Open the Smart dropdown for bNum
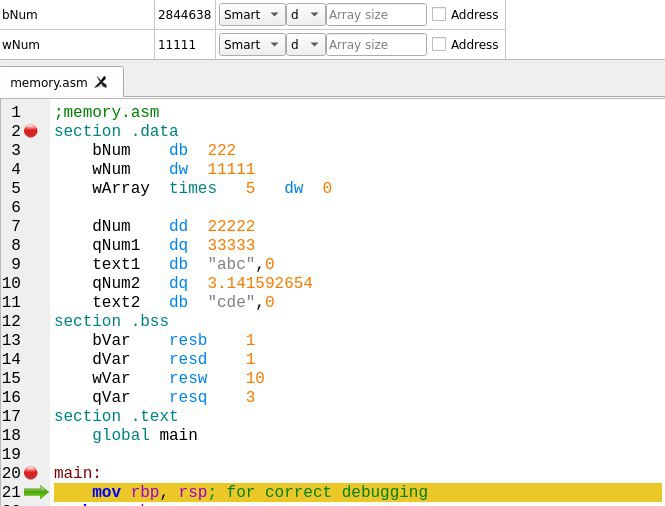 tap(252, 14)
